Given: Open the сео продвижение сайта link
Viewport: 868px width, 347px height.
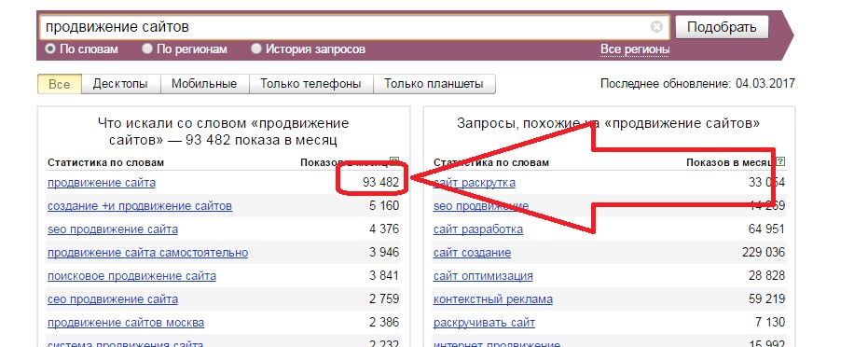Looking at the screenshot, I should click(113, 299).
